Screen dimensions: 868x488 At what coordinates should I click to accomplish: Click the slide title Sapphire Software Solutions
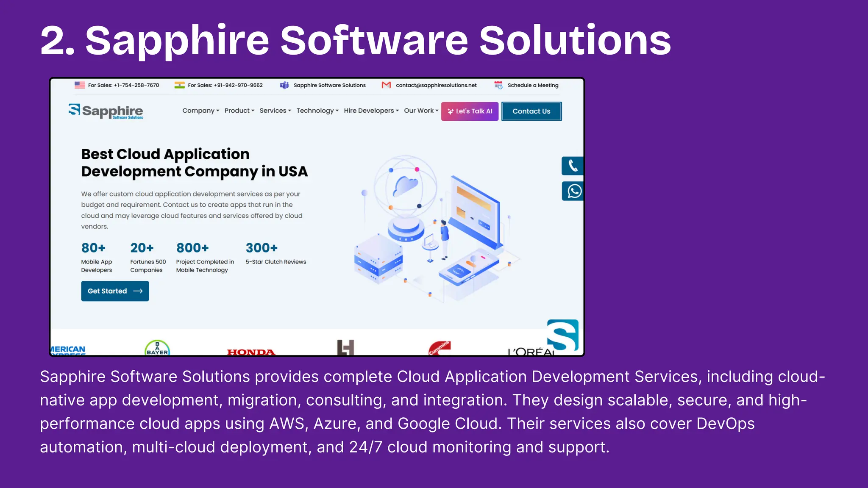pyautogui.click(x=356, y=41)
